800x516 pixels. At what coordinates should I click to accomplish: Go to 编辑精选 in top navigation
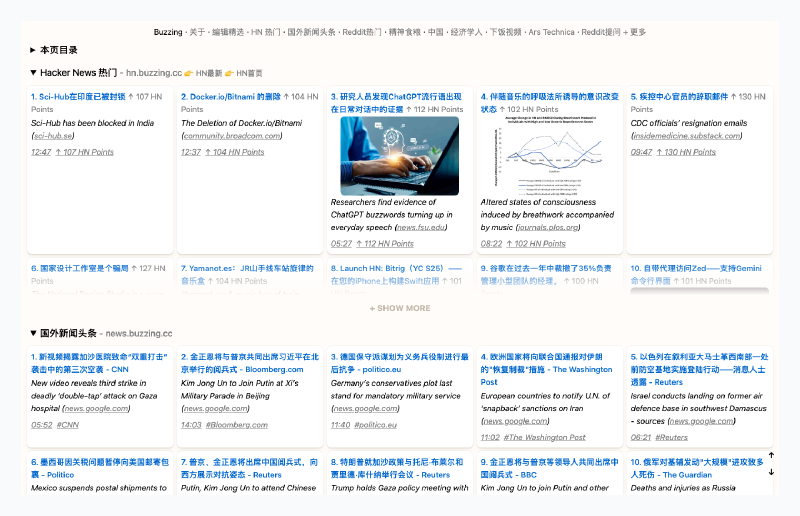pyautogui.click(x=229, y=32)
